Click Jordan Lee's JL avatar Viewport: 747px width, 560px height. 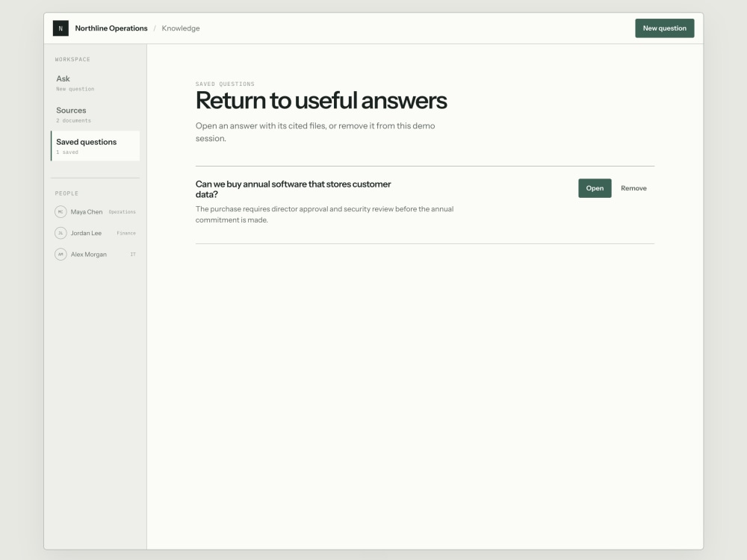pyautogui.click(x=61, y=233)
